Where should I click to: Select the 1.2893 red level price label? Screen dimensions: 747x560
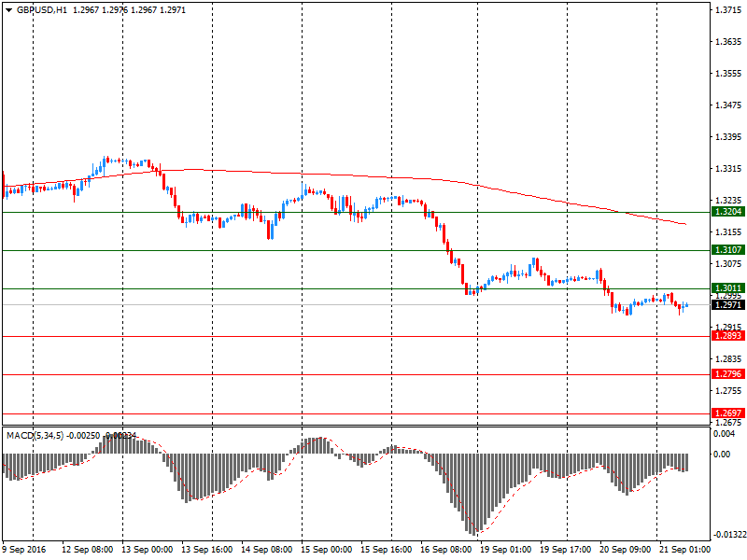point(728,336)
